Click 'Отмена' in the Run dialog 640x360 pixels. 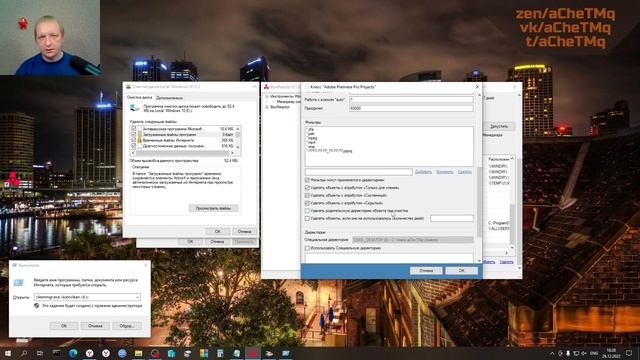point(95,326)
